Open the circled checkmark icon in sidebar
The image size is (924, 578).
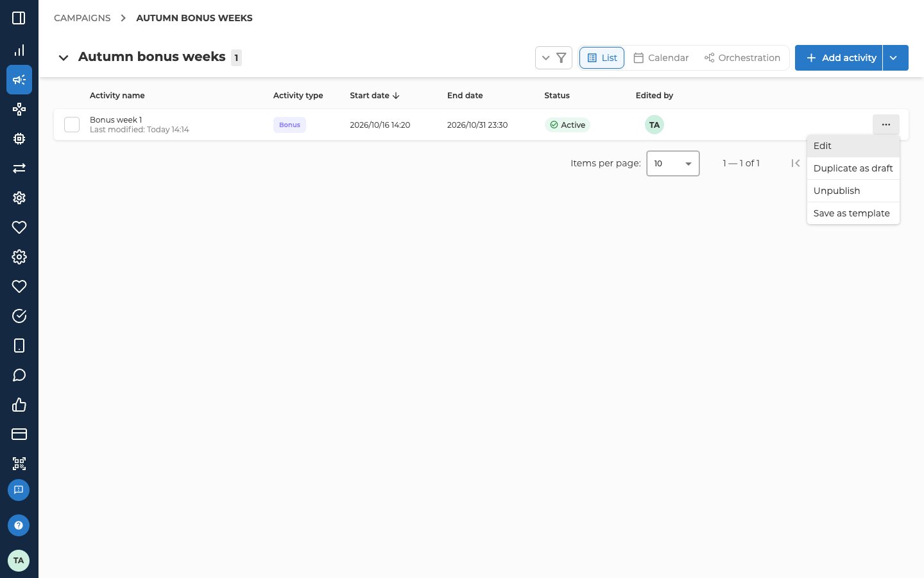coord(19,316)
